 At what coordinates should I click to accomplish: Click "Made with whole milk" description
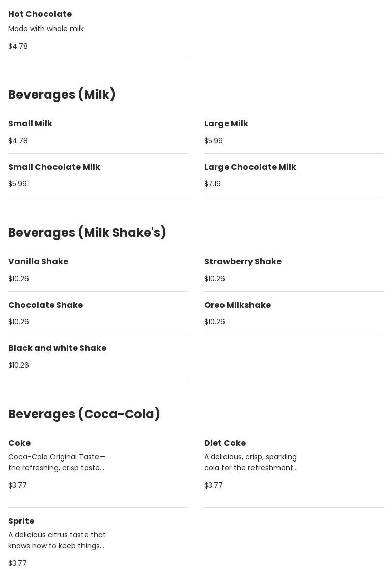(46, 29)
